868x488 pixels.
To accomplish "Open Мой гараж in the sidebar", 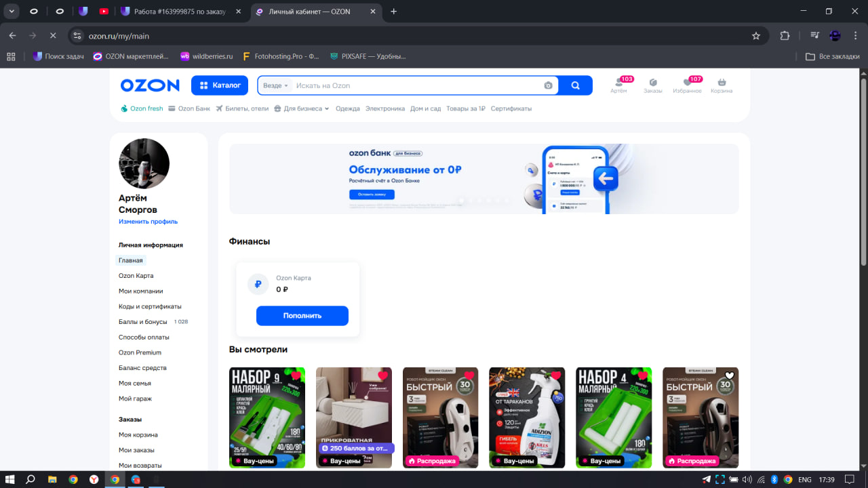I will point(136,399).
